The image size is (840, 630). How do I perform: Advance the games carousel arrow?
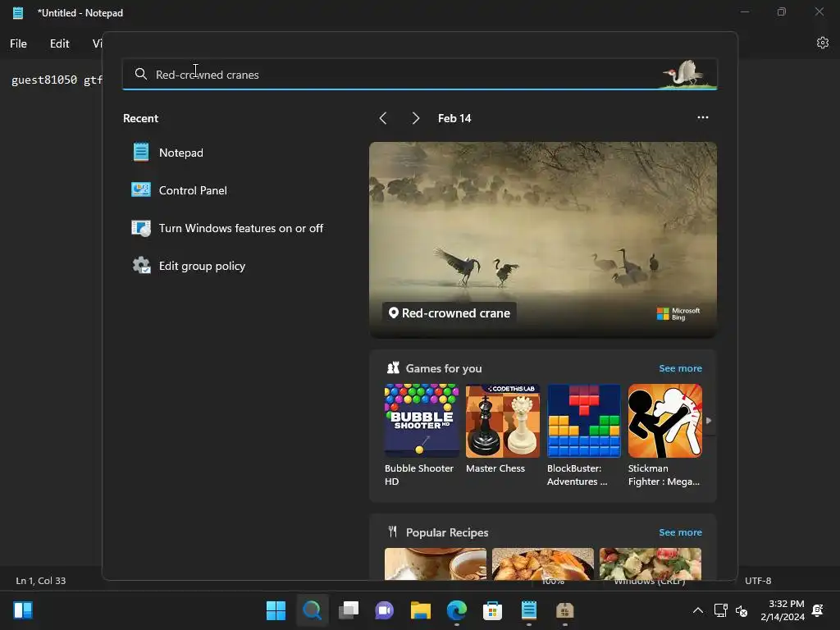tap(709, 421)
